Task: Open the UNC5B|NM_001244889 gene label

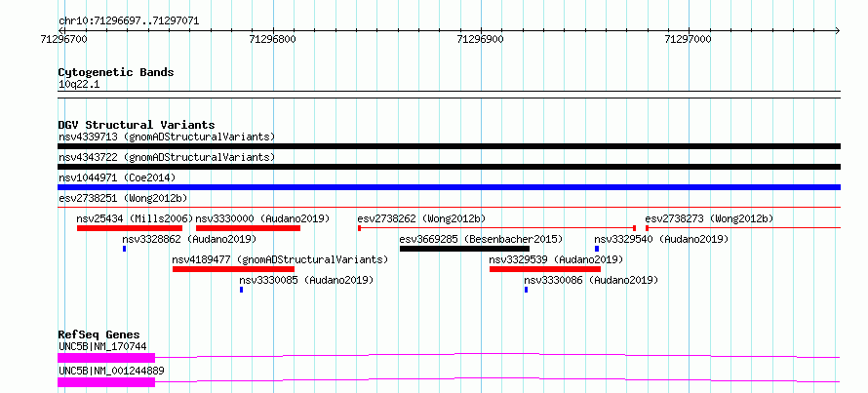Action: [111, 371]
